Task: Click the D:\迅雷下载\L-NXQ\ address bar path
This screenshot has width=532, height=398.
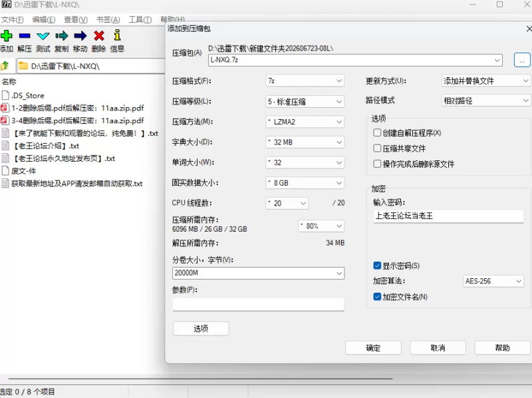Action: pos(65,66)
